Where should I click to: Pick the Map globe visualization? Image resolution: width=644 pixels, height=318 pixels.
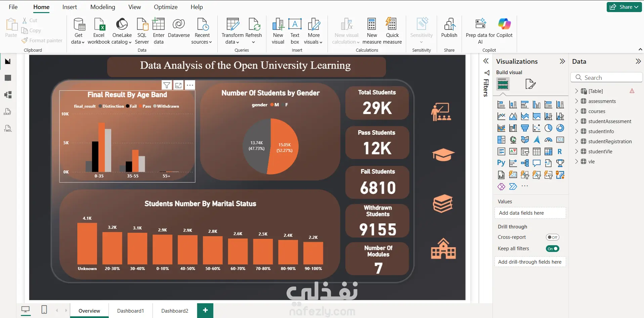pos(513,140)
